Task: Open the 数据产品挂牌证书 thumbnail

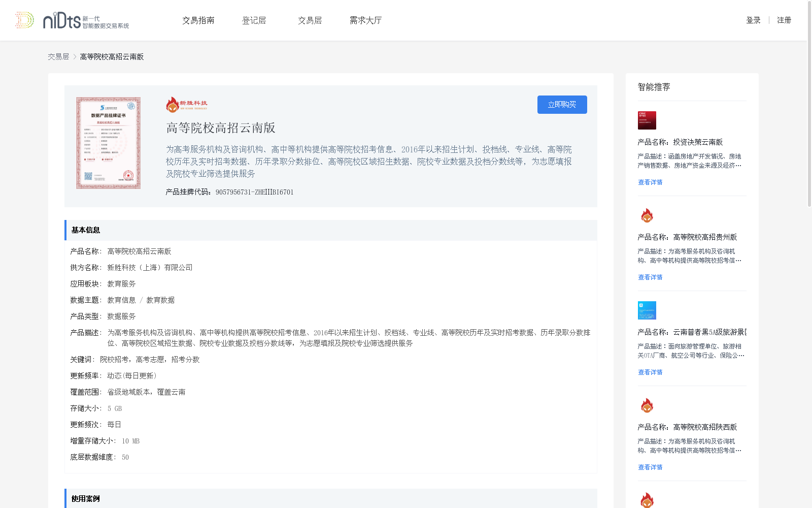Action: click(x=109, y=143)
